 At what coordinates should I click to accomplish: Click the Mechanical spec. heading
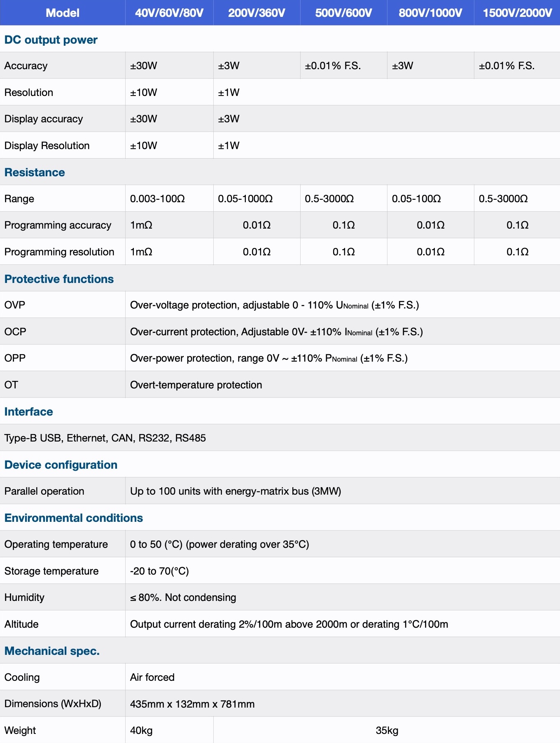coord(52,651)
